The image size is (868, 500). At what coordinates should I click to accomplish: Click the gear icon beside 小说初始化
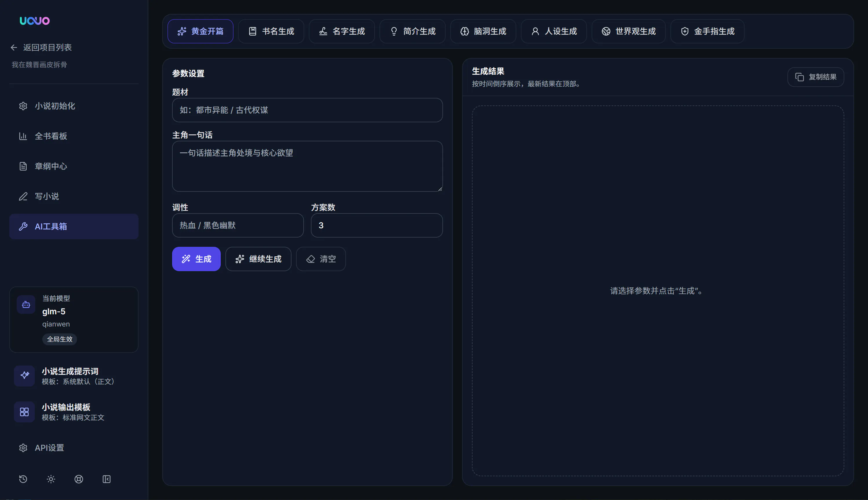pyautogui.click(x=23, y=106)
